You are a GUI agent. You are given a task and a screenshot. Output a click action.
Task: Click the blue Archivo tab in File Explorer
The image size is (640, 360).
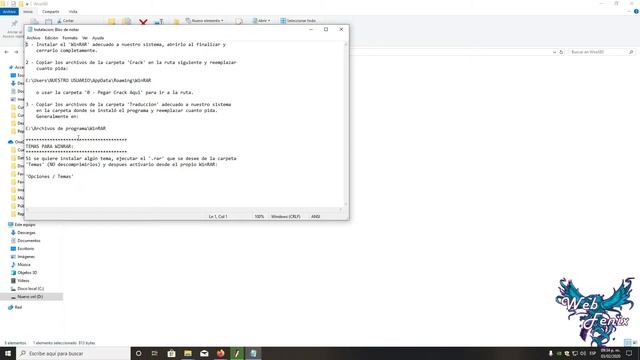point(9,12)
